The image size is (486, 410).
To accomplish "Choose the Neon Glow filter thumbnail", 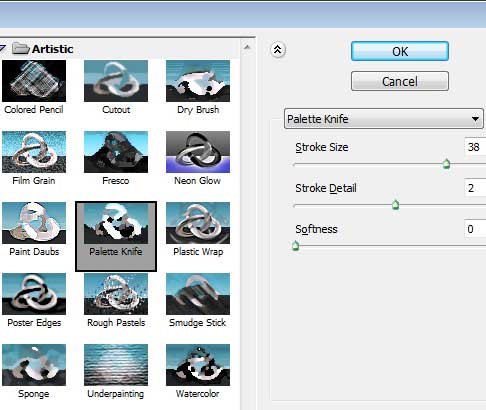I will click(198, 152).
